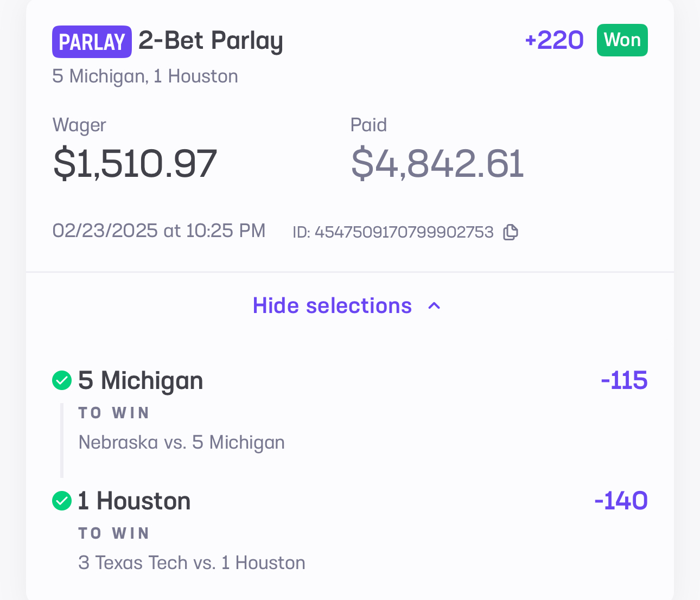Click the +220 parlay odds
The width and height of the screenshot is (700, 600).
554,40
